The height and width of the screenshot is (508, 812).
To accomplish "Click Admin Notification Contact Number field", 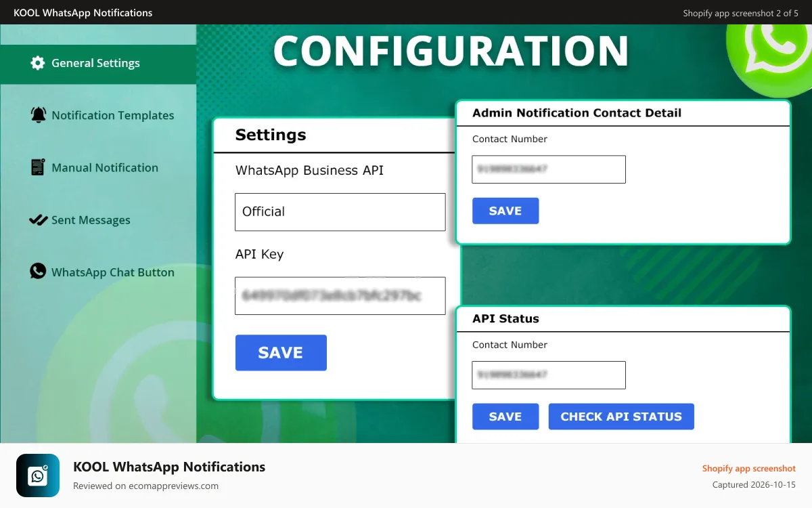I will click(x=549, y=169).
